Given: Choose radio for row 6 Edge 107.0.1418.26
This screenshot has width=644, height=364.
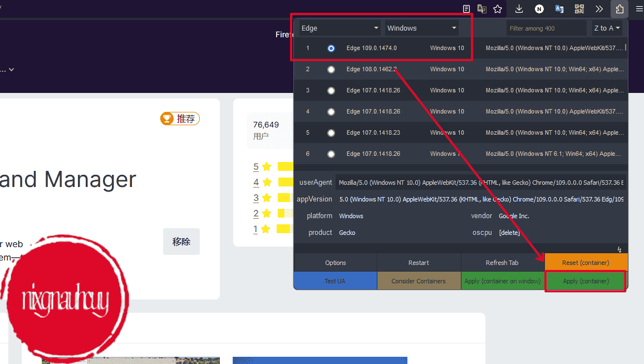Looking at the screenshot, I should tap(331, 154).
